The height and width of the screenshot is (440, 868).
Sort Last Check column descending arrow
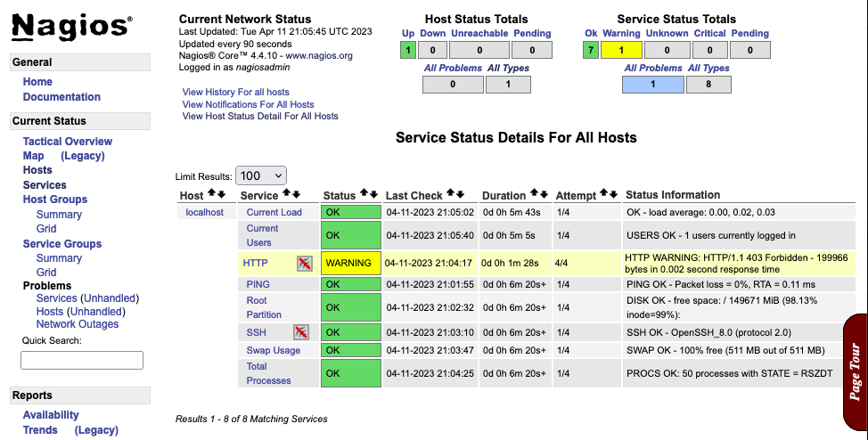tap(461, 194)
